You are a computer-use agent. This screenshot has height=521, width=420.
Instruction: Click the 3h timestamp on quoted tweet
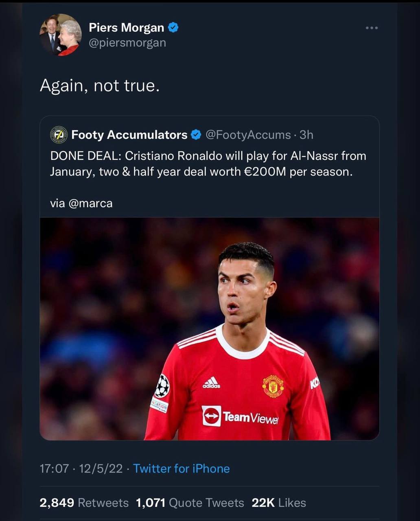(x=306, y=135)
